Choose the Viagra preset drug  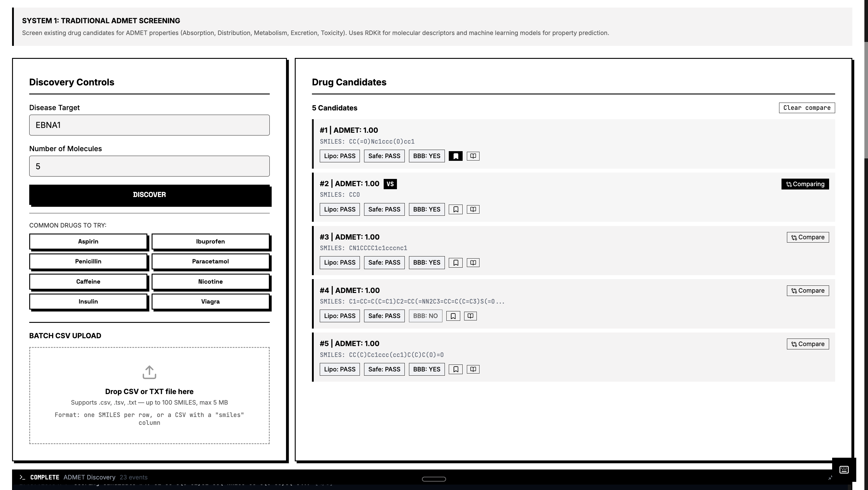point(210,301)
